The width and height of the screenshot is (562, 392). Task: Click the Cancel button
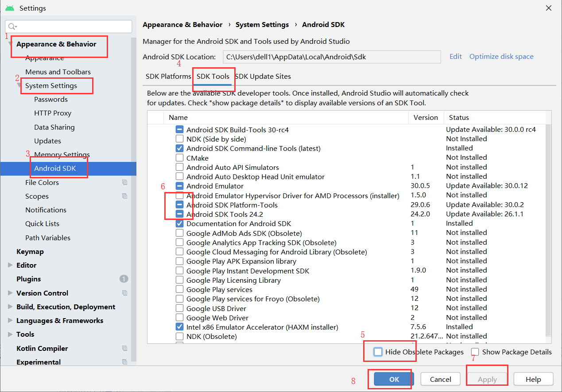[441, 379]
